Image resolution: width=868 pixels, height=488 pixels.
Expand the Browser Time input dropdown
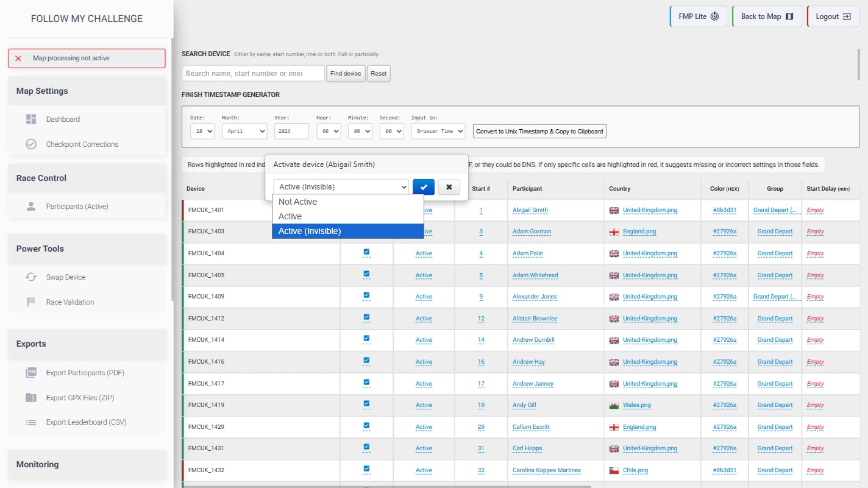(438, 131)
